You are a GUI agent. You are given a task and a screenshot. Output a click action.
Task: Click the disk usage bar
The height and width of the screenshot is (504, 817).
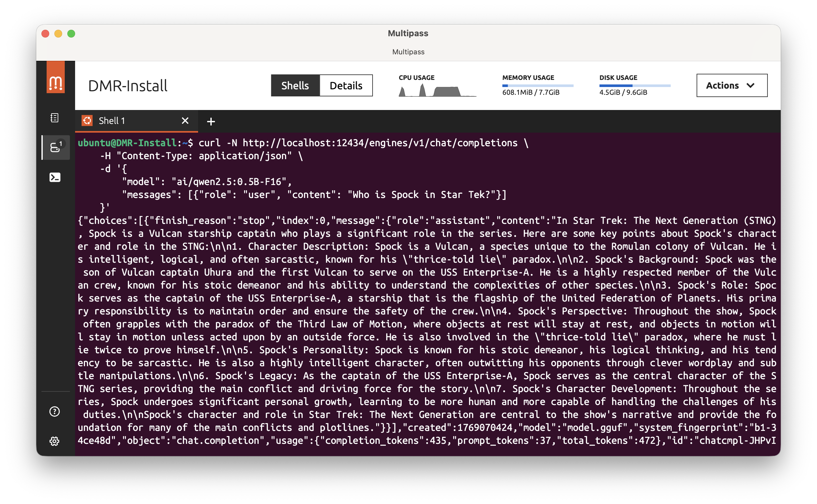(x=634, y=86)
